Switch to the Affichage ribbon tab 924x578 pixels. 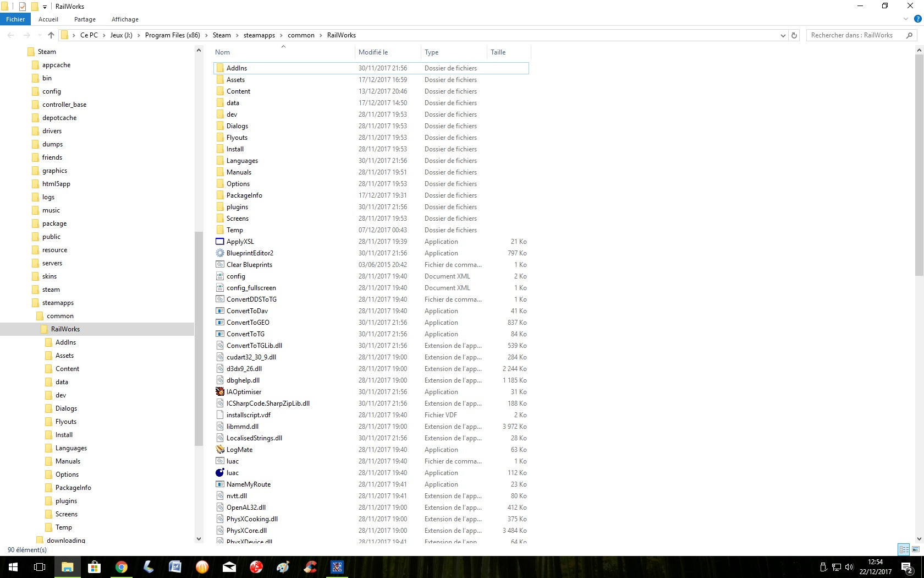(125, 19)
